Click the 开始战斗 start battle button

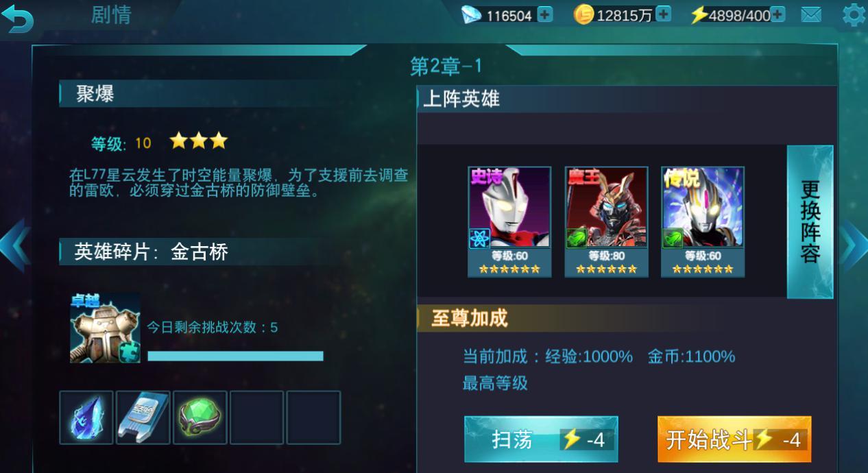pos(734,439)
